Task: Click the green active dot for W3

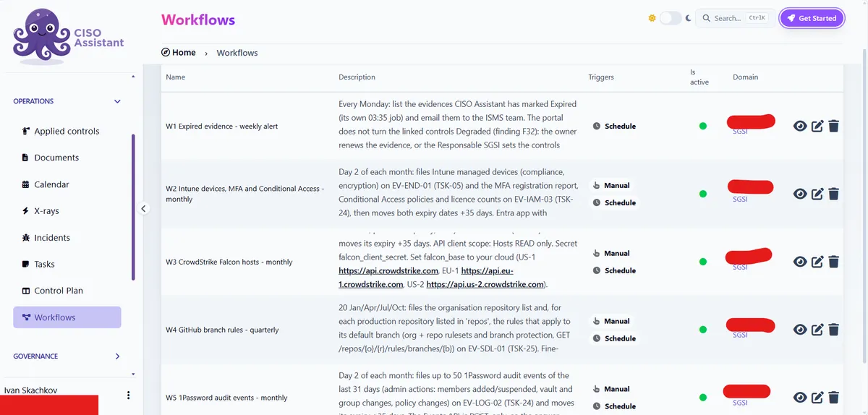Action: (702, 262)
